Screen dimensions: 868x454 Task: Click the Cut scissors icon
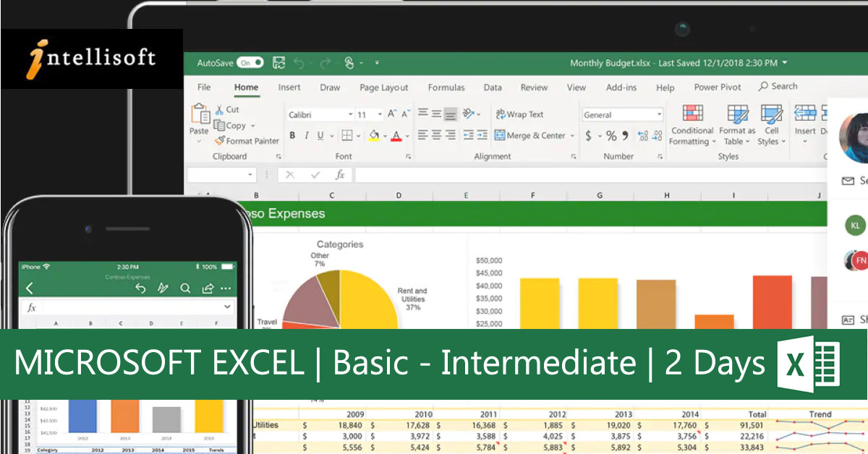click(x=220, y=110)
